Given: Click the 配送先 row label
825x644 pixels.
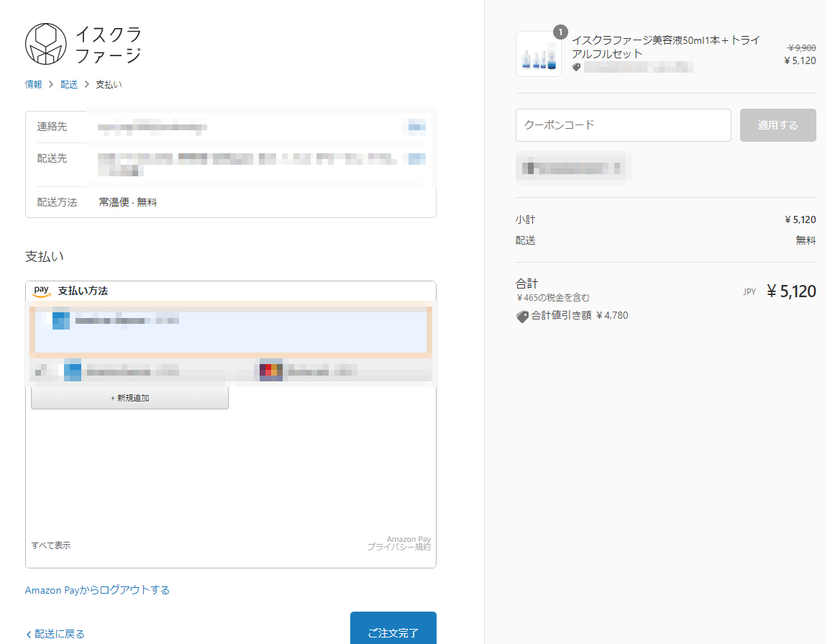Looking at the screenshot, I should (x=52, y=158).
